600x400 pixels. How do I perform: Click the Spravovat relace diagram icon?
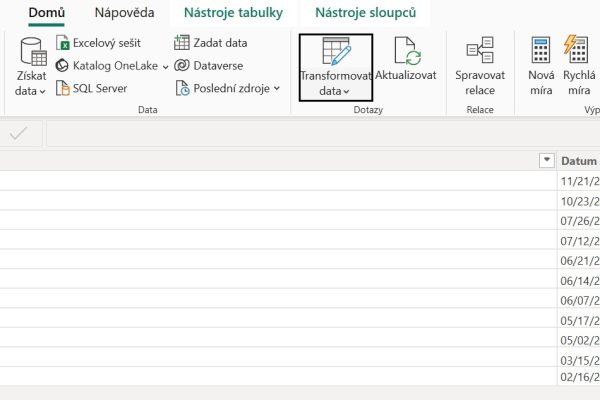pos(480,50)
